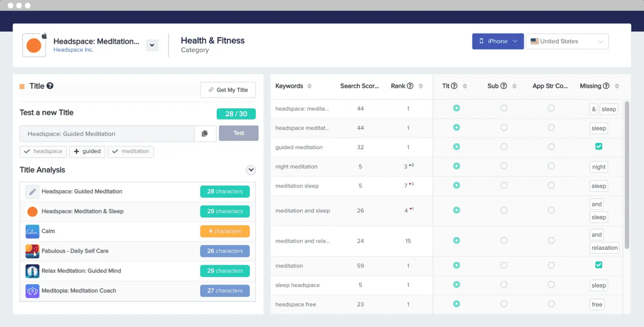Open the app selector dropdown next to Headspace
This screenshot has width=644, height=327.
152,45
